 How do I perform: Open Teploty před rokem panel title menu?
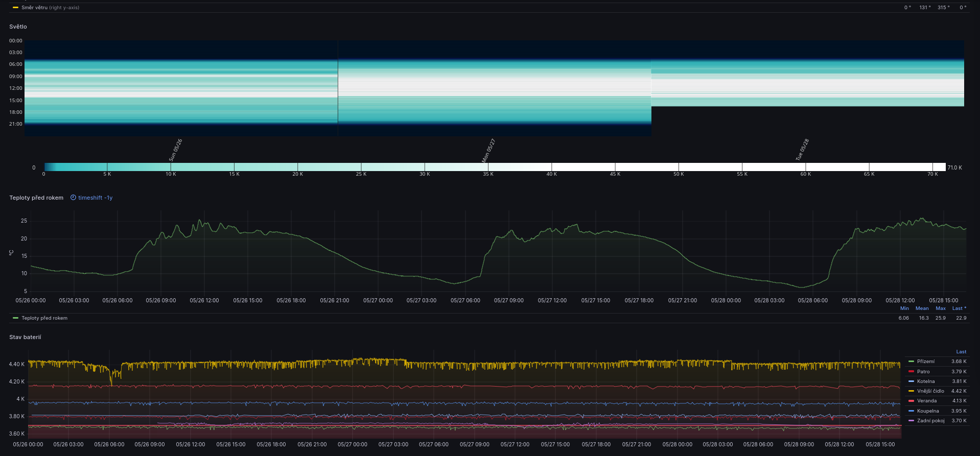(x=36, y=198)
